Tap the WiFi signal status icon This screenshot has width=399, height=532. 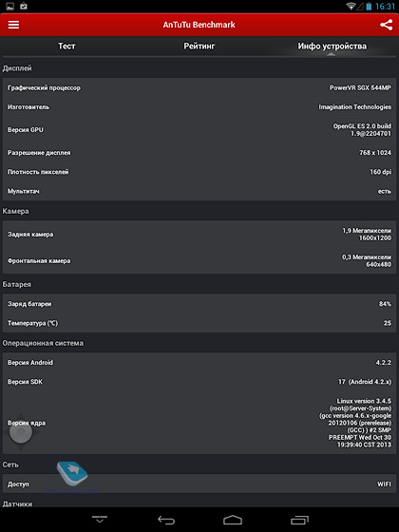click(351, 6)
